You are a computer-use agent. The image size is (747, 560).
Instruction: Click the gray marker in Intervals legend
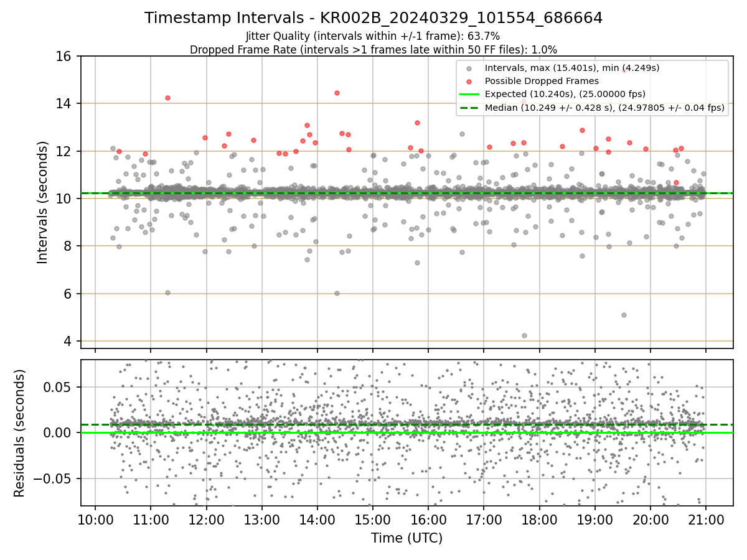tap(469, 68)
